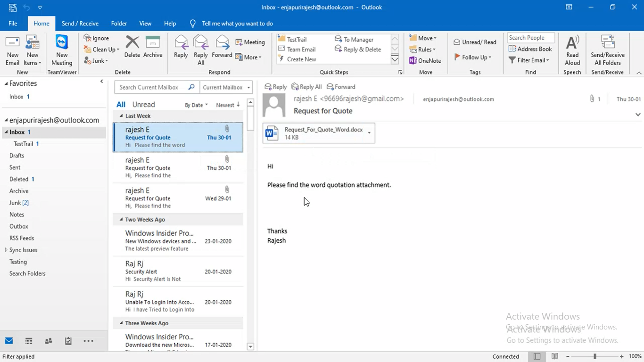This screenshot has width=644, height=362.
Task: Open the Send / Receive tab
Action: (x=80, y=24)
